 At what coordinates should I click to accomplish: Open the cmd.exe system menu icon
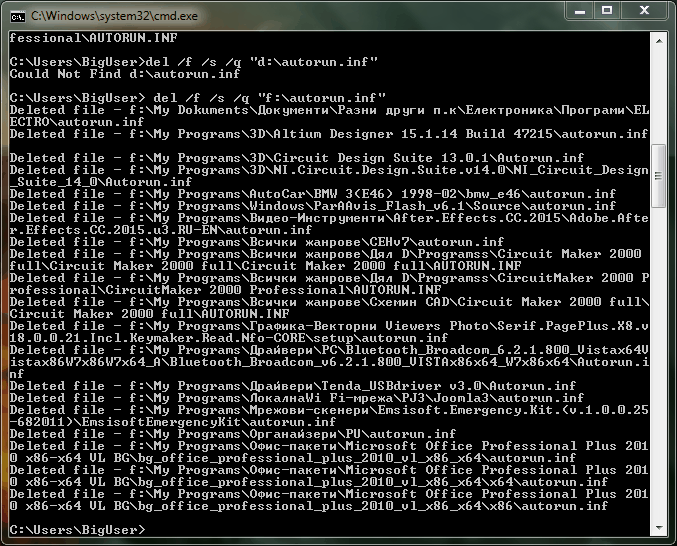[x=18, y=16]
